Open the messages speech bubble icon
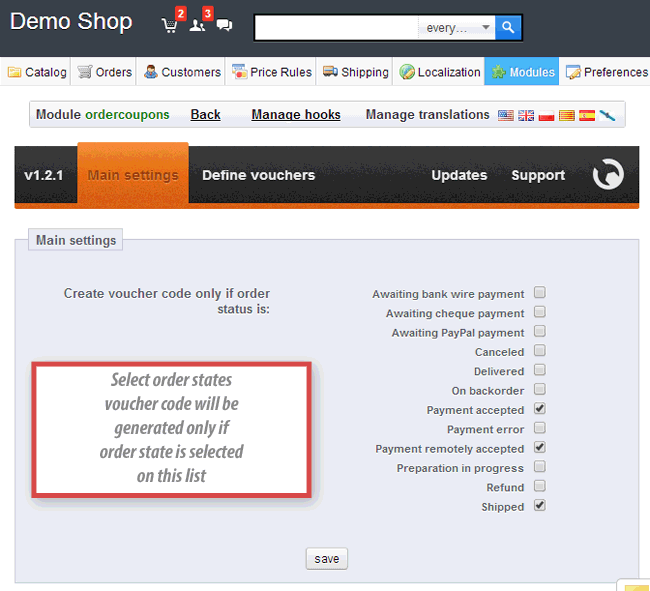650x591 pixels. [224, 25]
